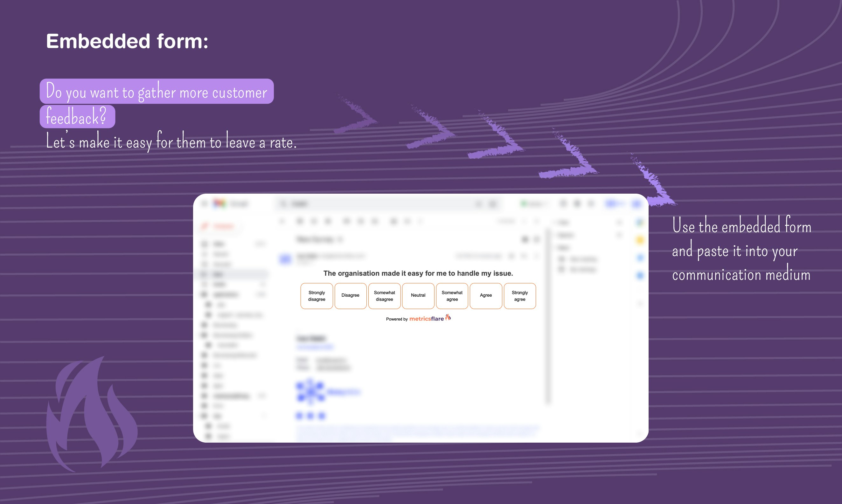Choose the Agree rating box
The height and width of the screenshot is (504, 842).
(x=486, y=296)
